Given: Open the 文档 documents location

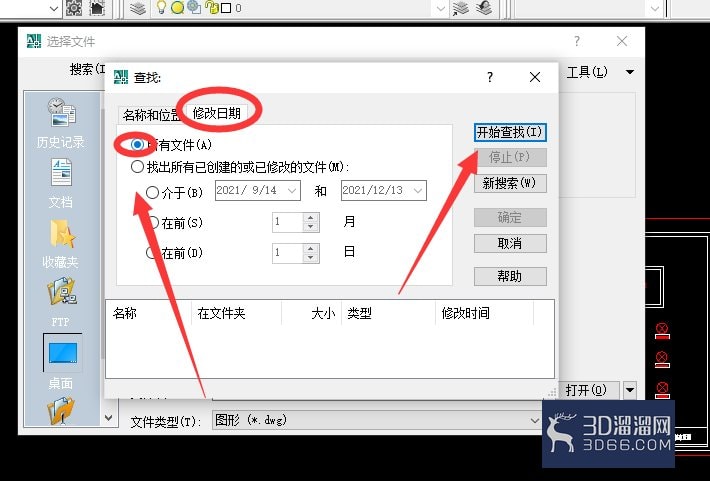Looking at the screenshot, I should tap(61, 183).
